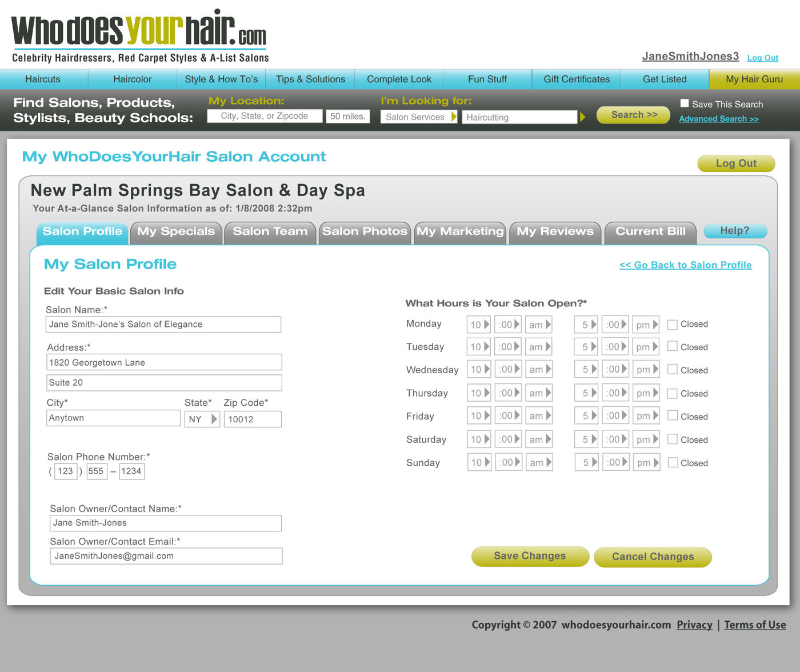
Task: Click the Help? button
Action: coord(735,231)
